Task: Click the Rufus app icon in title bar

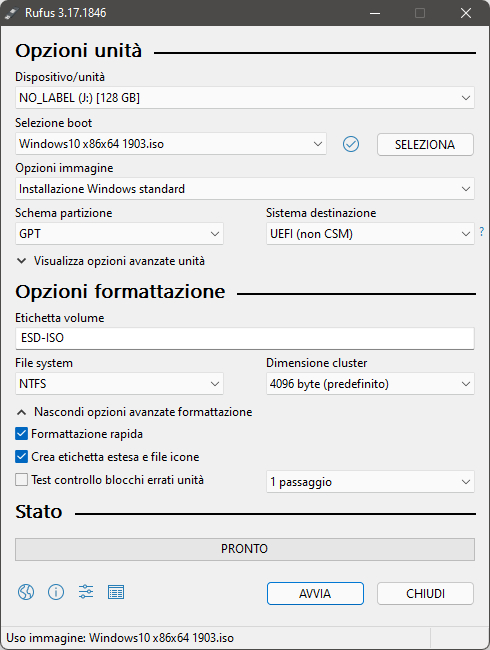Action: tap(11, 13)
